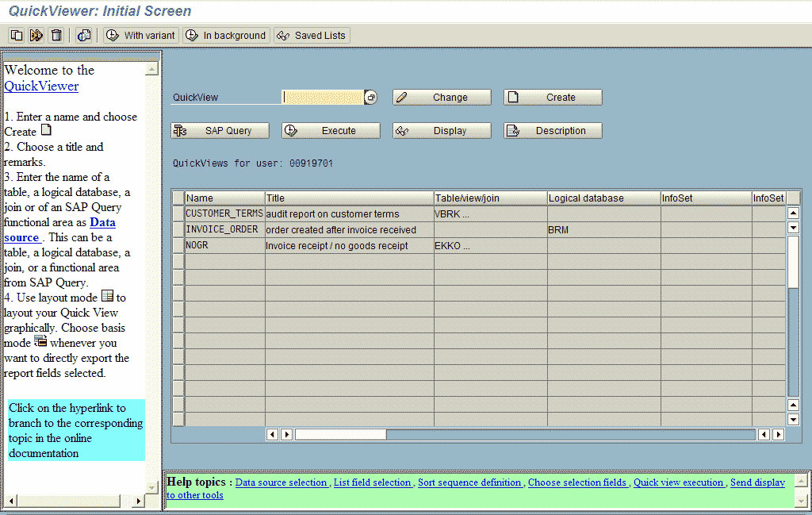Click the Delete trash can toolbar icon

coord(56,35)
